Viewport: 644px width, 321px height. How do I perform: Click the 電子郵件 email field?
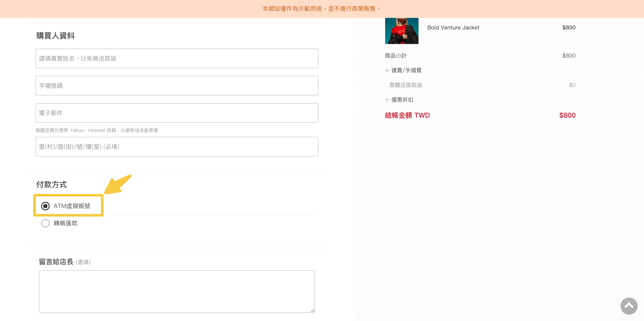[177, 113]
